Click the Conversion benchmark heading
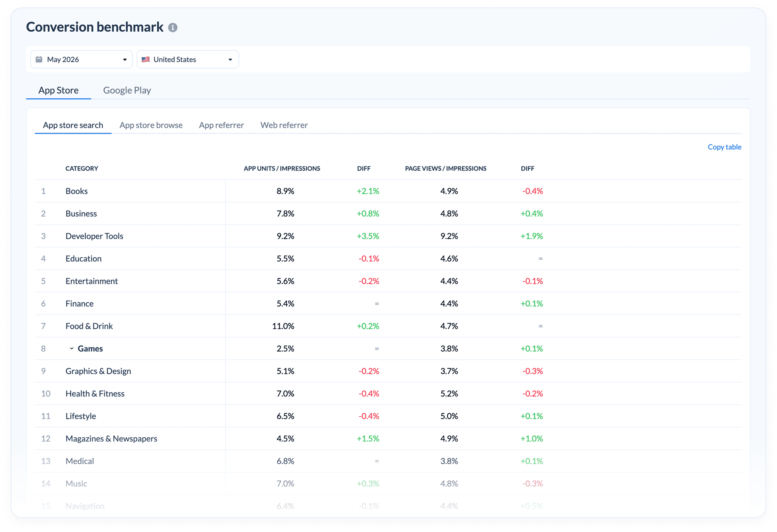Image resolution: width=777 pixels, height=532 pixels. pos(95,27)
